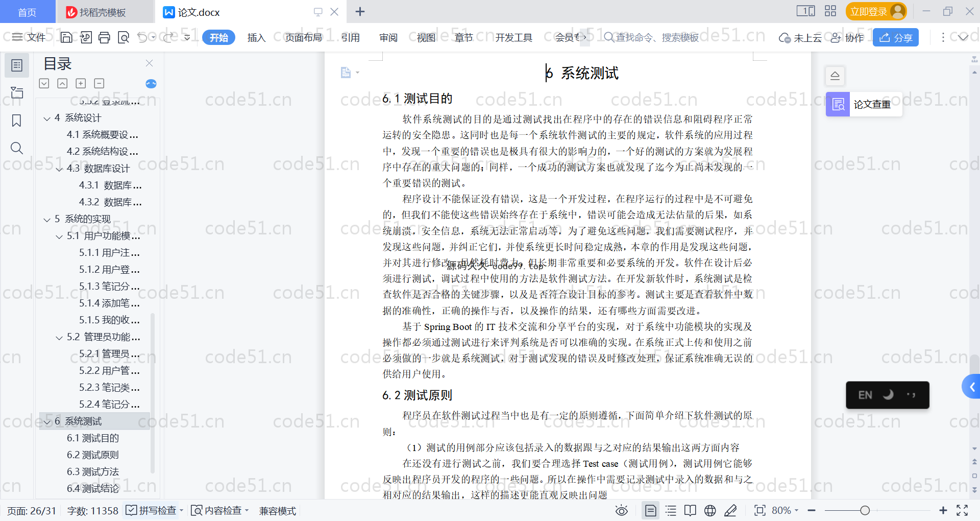
Task: Open the search icon in left sidebar
Action: coord(17,148)
